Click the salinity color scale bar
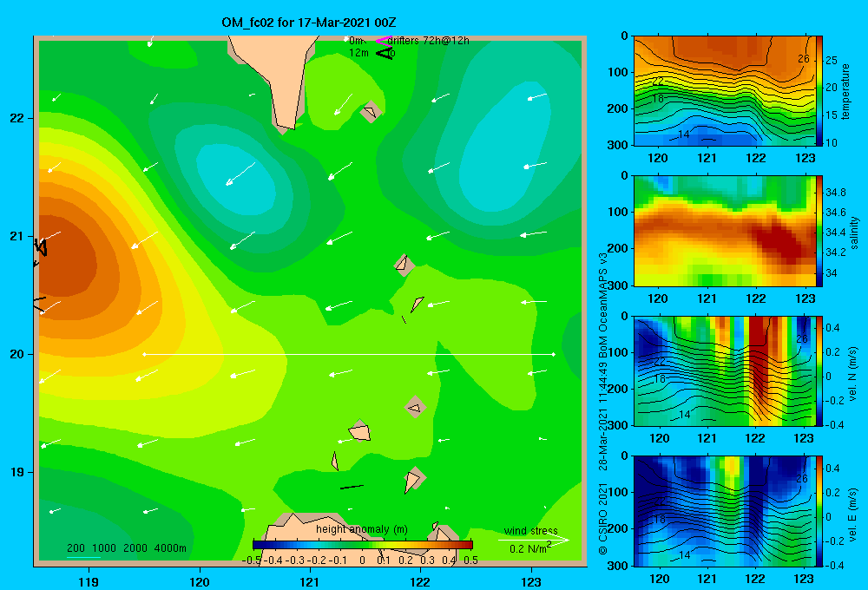 click(819, 231)
